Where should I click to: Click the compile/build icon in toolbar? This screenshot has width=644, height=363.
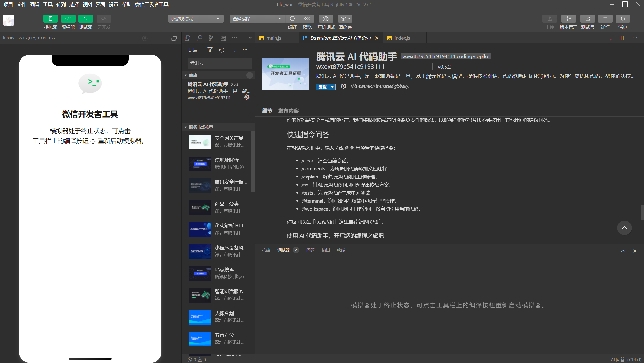tap(292, 18)
